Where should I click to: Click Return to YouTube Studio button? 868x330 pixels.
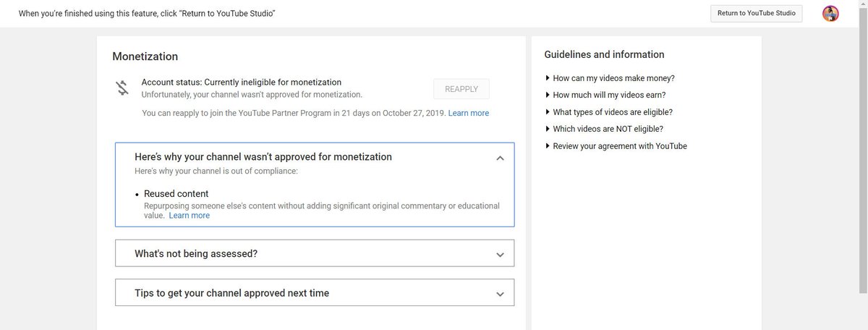tap(756, 13)
